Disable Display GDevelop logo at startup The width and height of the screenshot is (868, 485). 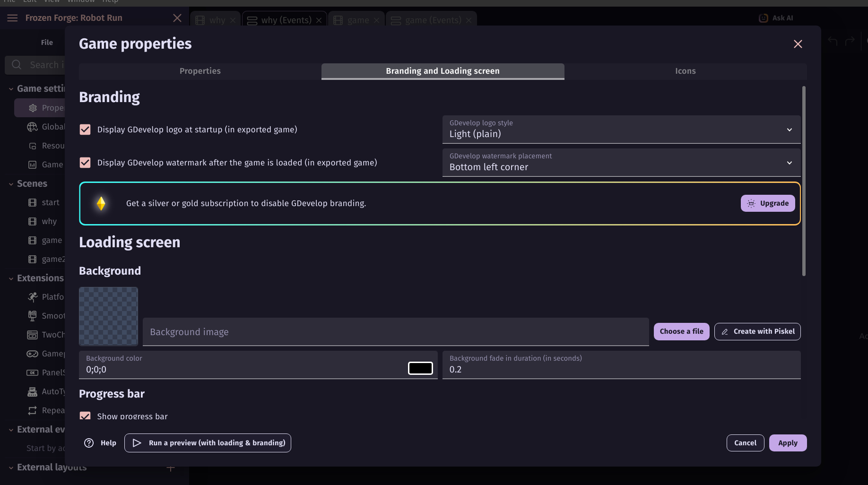[85, 130]
